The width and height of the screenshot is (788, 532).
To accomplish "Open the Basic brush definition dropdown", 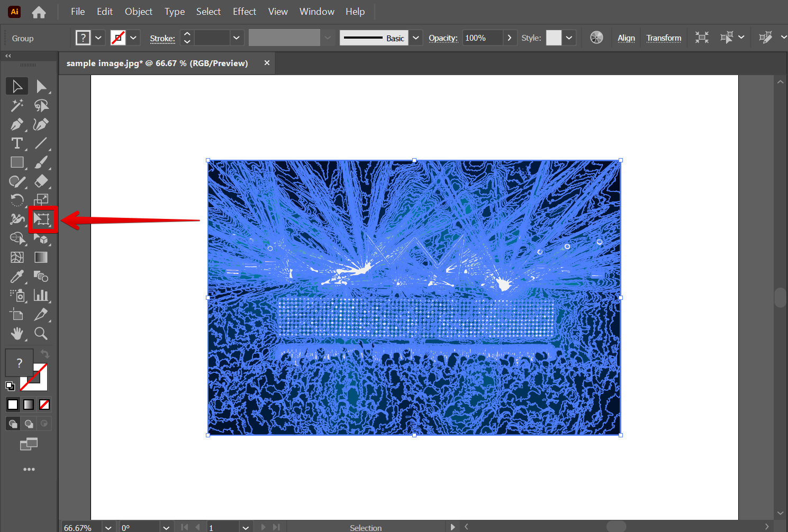I will pyautogui.click(x=416, y=38).
